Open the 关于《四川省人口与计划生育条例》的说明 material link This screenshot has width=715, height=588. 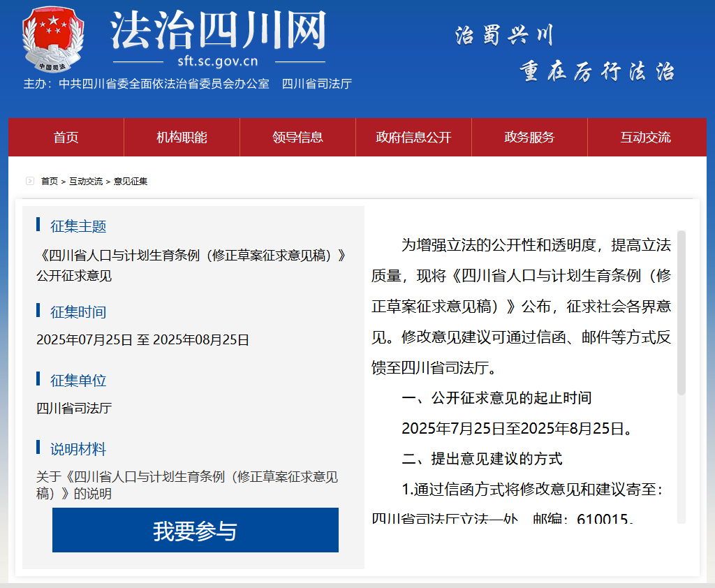tap(186, 485)
